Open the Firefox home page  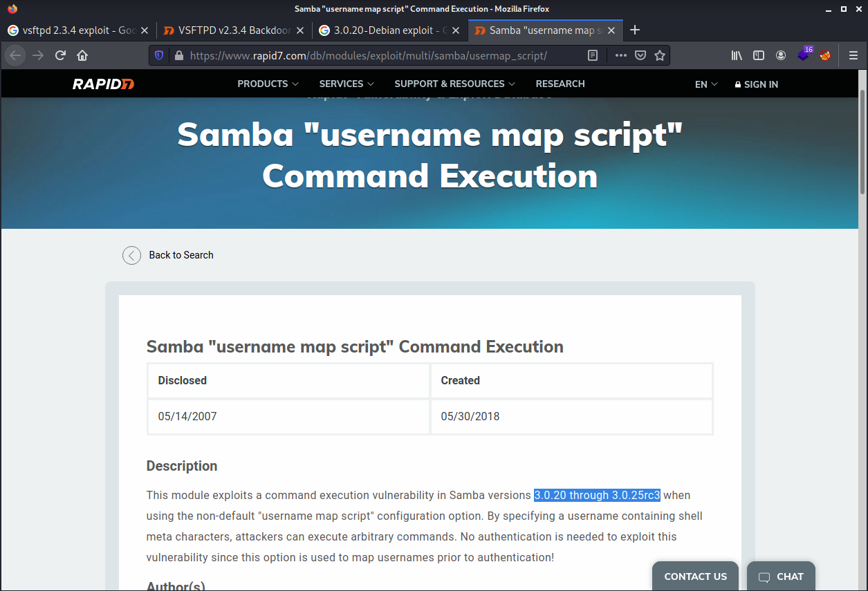click(82, 55)
